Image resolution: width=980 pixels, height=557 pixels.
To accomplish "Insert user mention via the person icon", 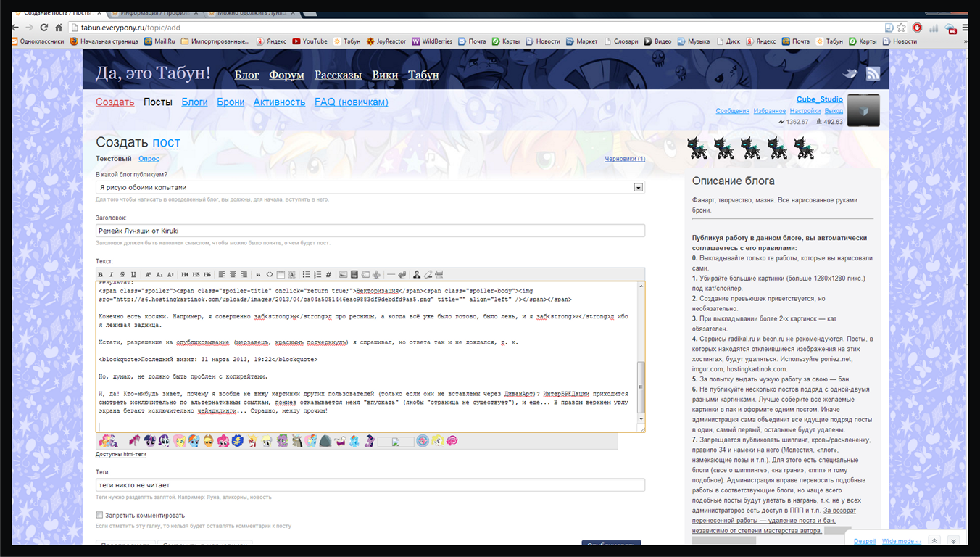I will [417, 274].
